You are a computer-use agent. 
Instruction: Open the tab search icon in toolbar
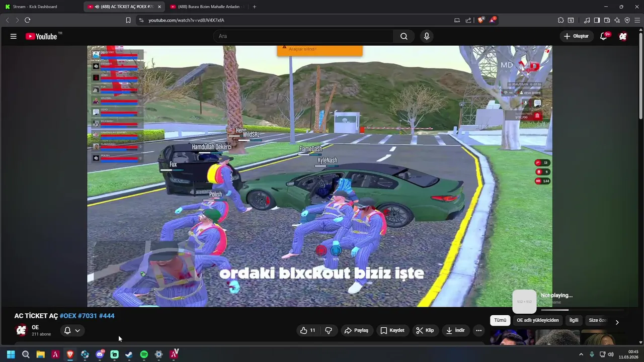point(571,20)
